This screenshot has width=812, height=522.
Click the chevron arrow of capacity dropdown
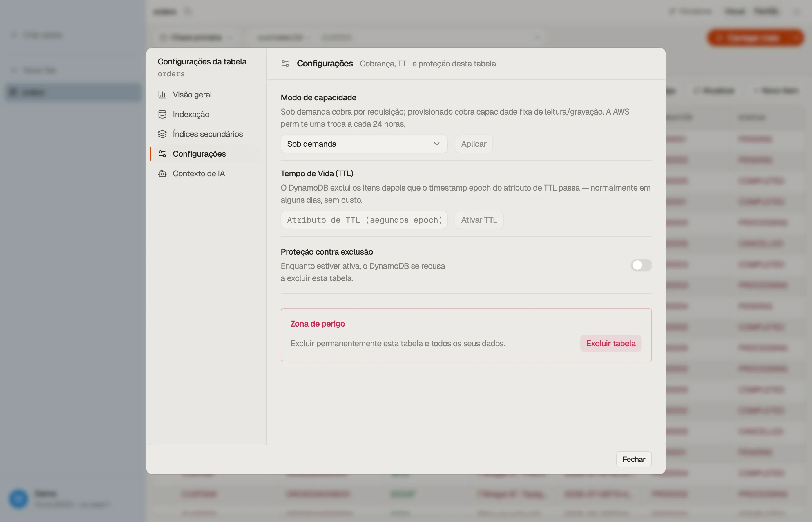tap(436, 144)
